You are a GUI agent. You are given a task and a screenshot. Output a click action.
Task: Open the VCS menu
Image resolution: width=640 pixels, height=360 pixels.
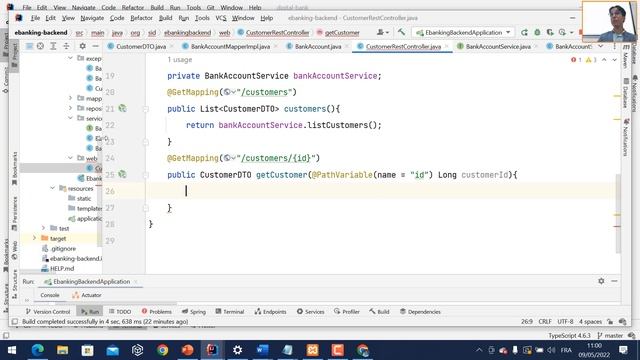pyautogui.click(x=221, y=18)
